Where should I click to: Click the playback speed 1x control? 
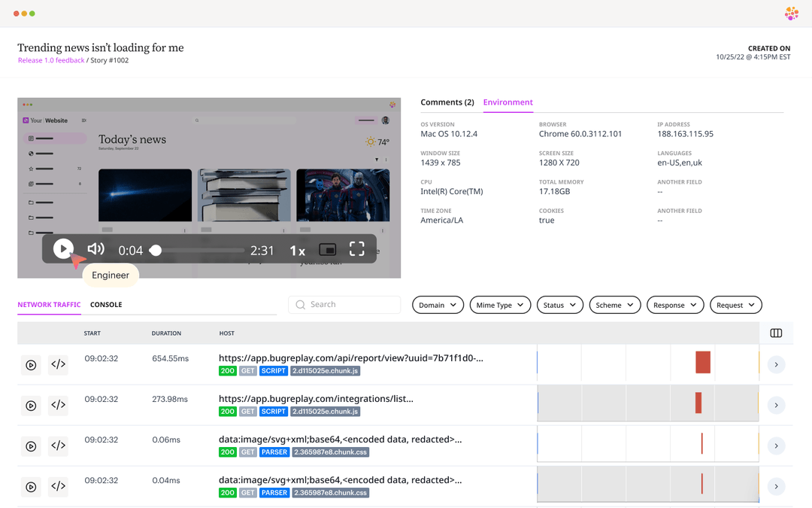pos(298,249)
